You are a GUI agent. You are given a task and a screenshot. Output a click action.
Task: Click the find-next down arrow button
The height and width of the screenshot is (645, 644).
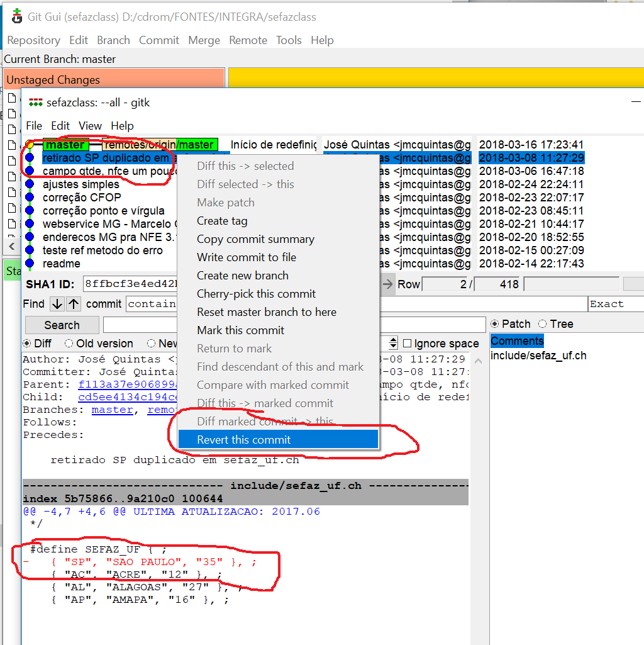pyautogui.click(x=57, y=304)
